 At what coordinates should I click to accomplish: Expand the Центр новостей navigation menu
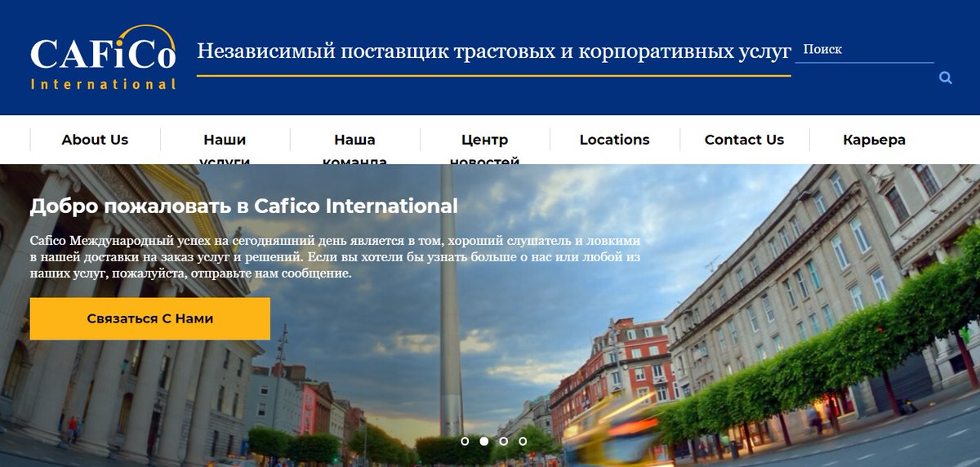(484, 141)
